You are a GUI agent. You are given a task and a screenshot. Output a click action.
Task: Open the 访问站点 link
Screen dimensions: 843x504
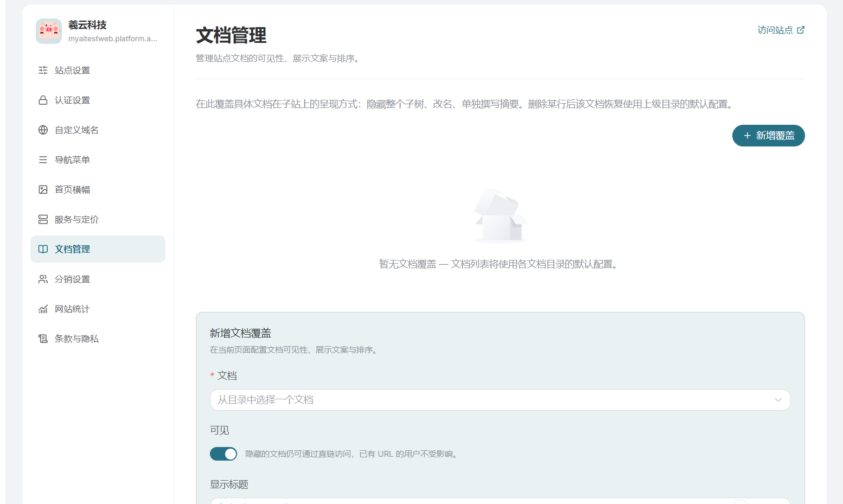click(781, 30)
